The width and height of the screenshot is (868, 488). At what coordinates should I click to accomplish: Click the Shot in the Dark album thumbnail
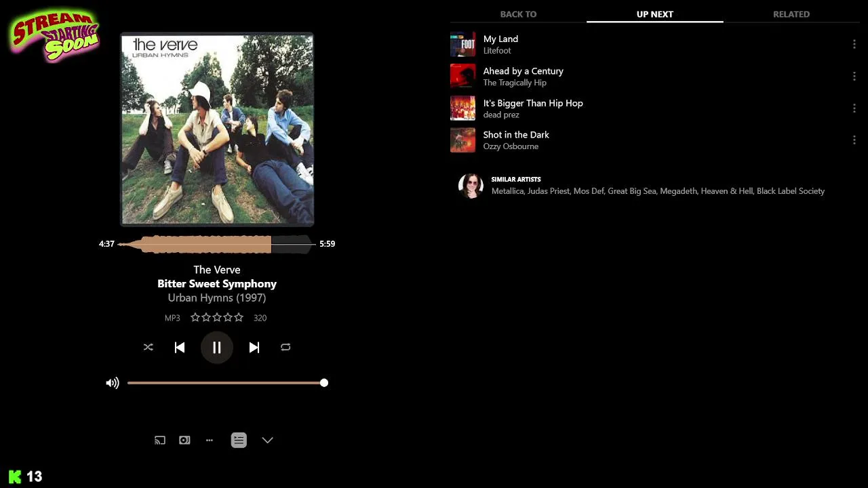463,140
